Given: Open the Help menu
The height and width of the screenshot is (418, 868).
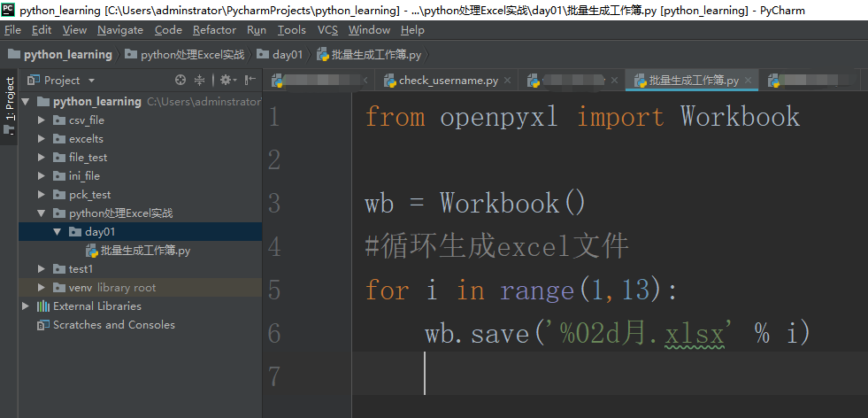Looking at the screenshot, I should [412, 30].
